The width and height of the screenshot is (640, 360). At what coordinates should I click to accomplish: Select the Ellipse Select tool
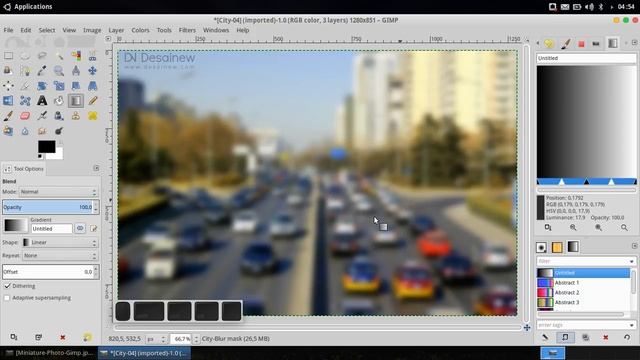tap(25, 56)
